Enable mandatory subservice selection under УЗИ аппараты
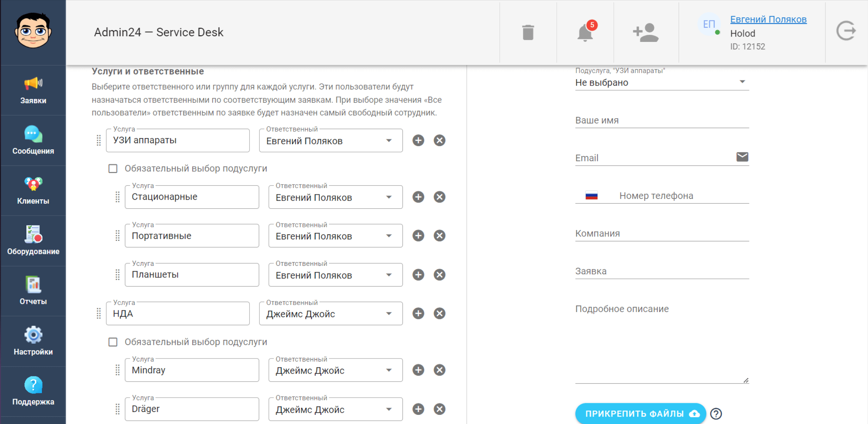The height and width of the screenshot is (424, 868). (113, 169)
